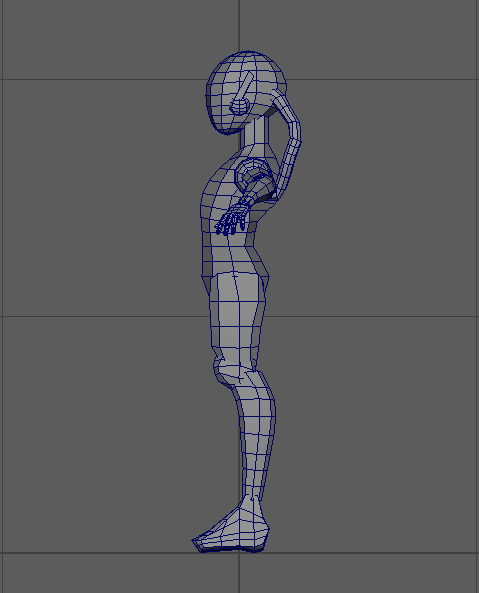Click the character's hand with fingers
The image size is (479, 593).
232,220
